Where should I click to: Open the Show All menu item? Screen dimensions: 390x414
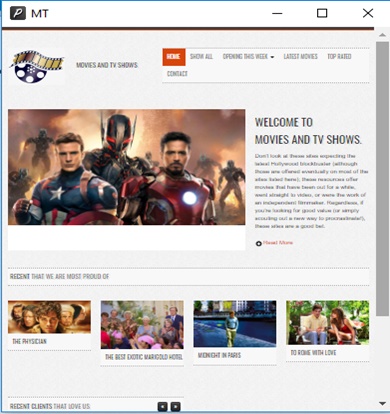point(201,57)
